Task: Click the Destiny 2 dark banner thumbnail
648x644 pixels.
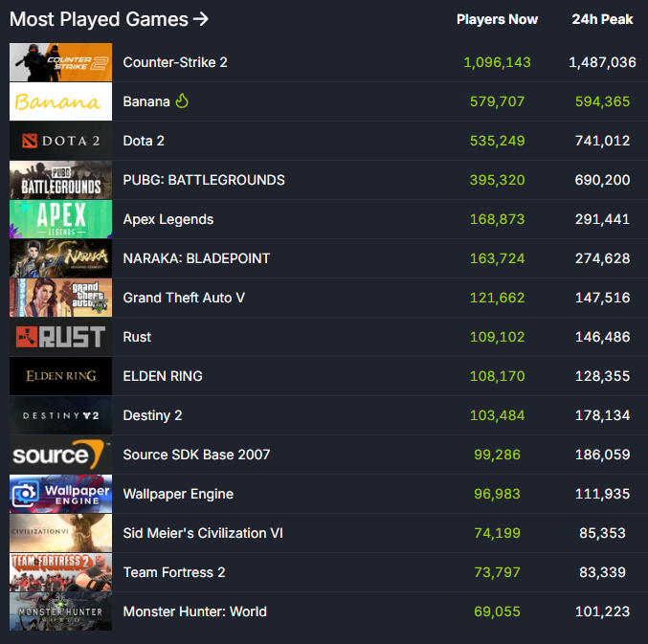Action: click(60, 415)
